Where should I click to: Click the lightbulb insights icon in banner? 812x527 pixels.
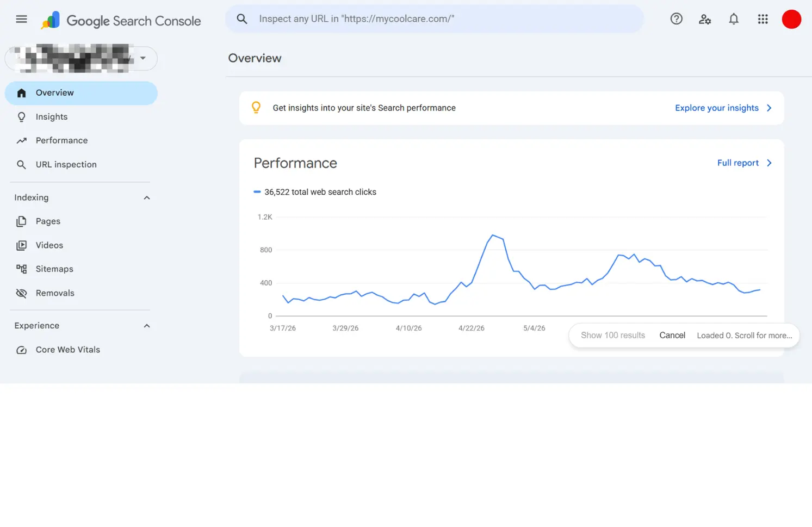click(256, 108)
